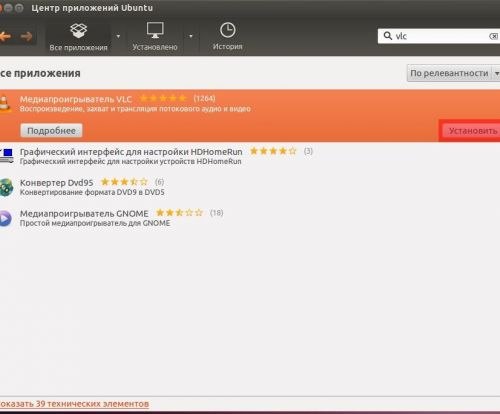Select the Медиапроигрыватель VLC title
The height and width of the screenshot is (414, 500).
coord(76,99)
